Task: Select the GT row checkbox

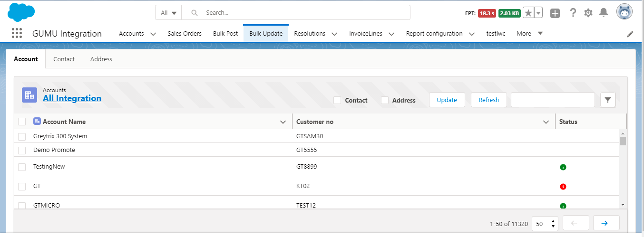Action: [x=22, y=187]
